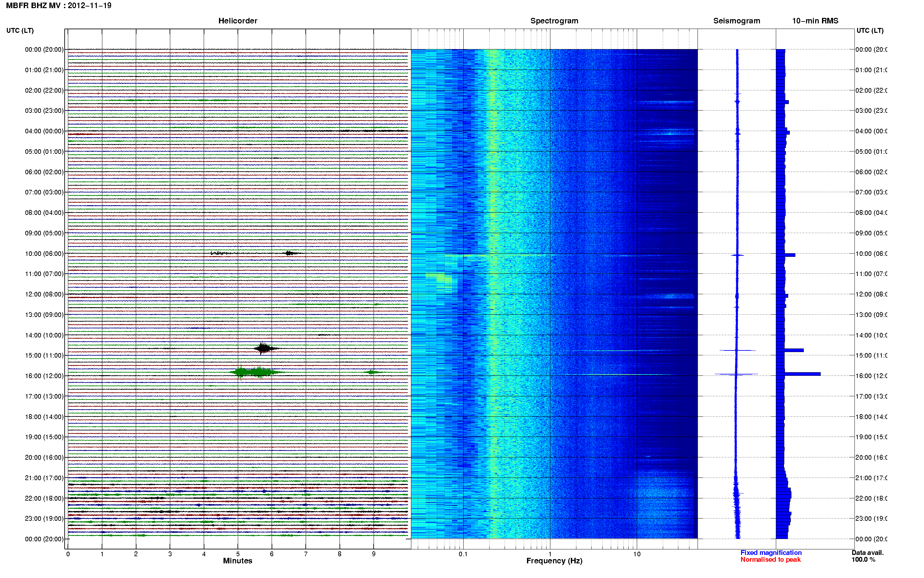Click the small green event near minute 9 before 16:00

coord(373,372)
